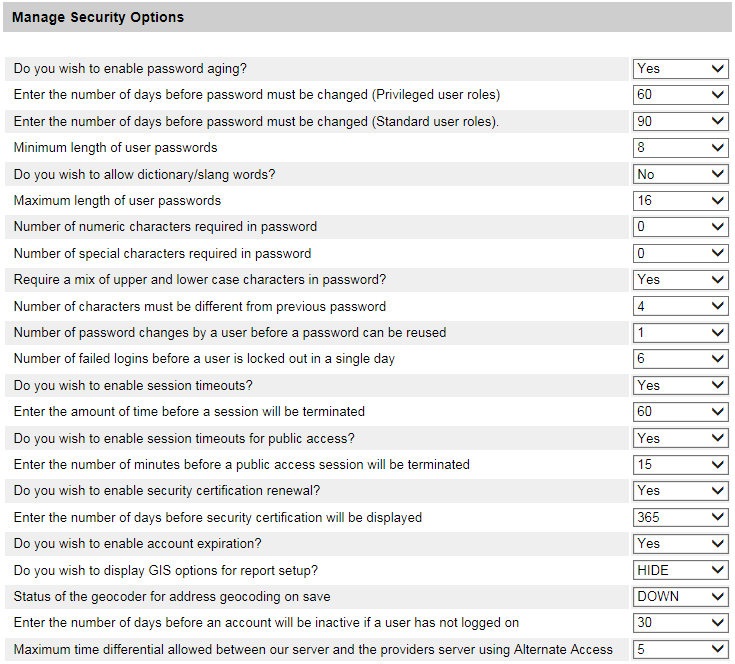Open security certification renewal dropdown
The width and height of the screenshot is (735, 664).
coord(681,491)
